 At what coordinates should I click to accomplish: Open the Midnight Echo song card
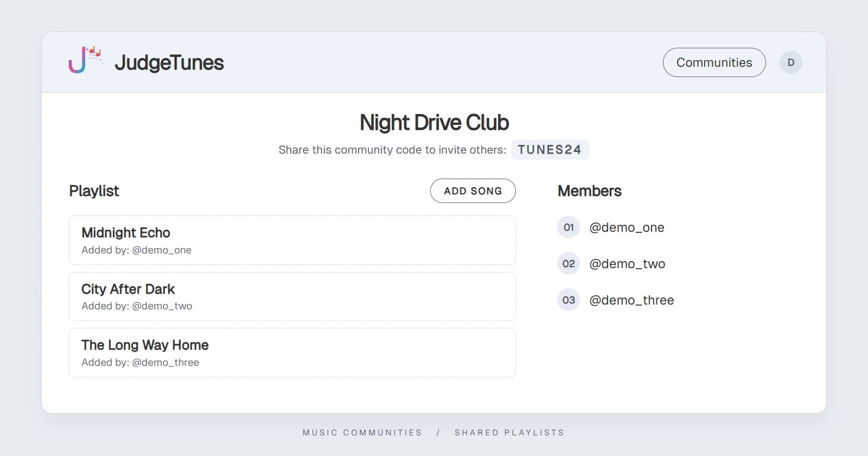[292, 240]
